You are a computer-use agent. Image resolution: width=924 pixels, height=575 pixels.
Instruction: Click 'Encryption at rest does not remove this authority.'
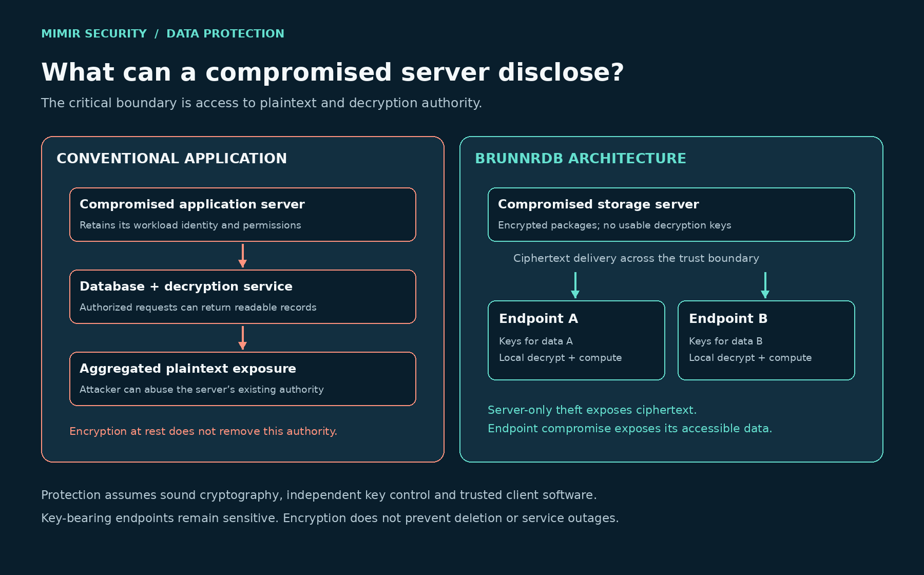tap(203, 431)
